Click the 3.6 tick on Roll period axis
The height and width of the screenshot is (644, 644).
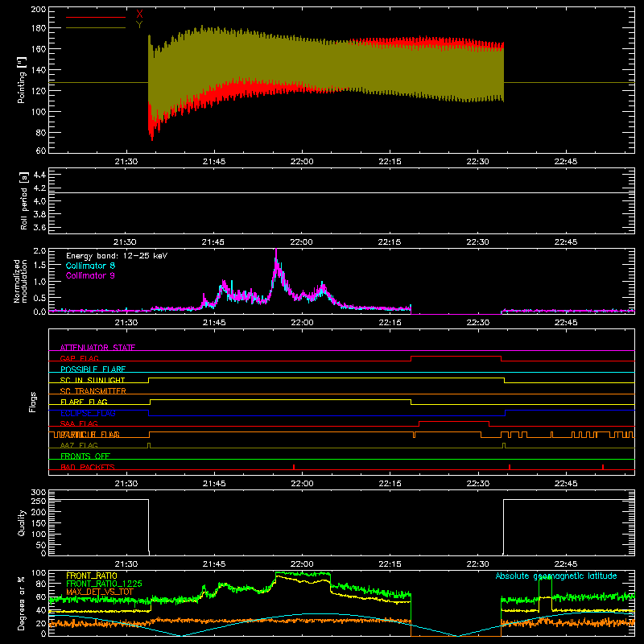[39, 227]
